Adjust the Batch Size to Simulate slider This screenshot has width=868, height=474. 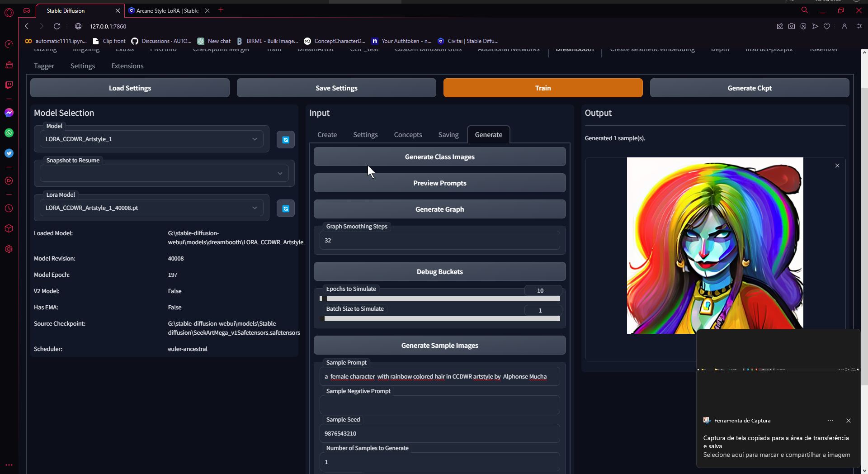tap(439, 319)
